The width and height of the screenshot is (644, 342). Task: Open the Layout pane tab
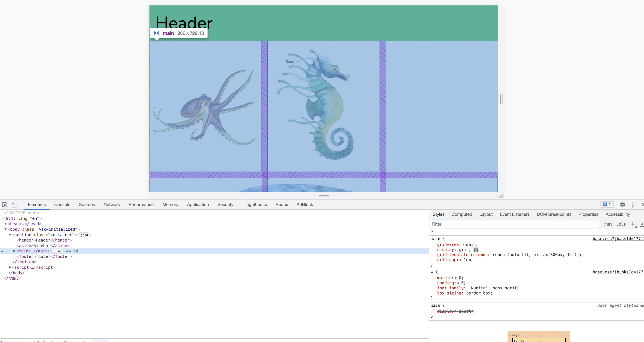pos(486,214)
